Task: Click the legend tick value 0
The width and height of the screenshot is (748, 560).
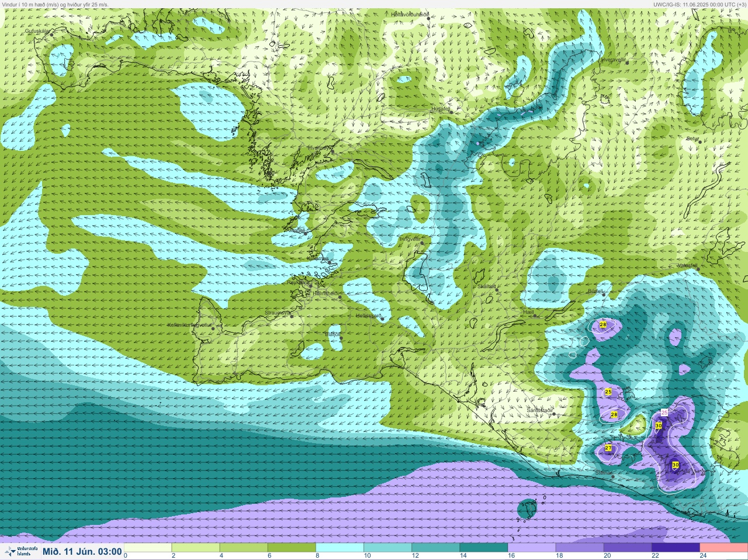Action: pos(126,555)
